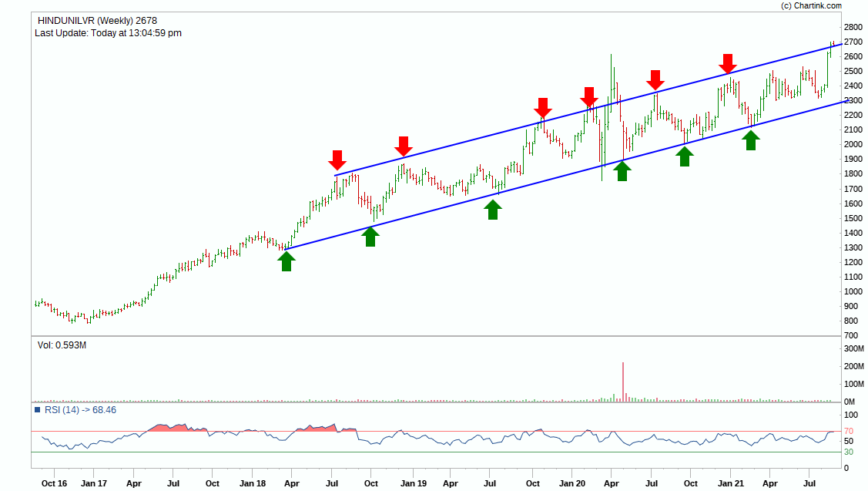Click the HINDUNILVR (Weekly) 2678 chart title
The image size is (868, 491).
tap(97, 21)
